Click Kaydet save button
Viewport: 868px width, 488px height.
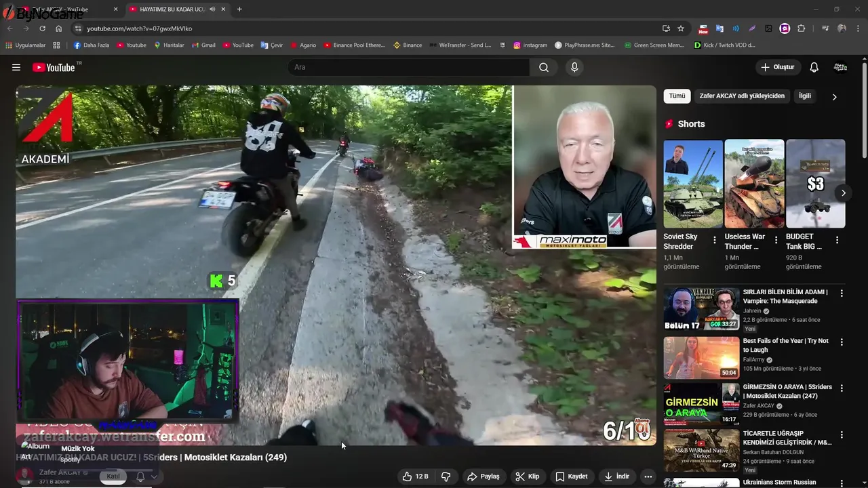tap(572, 476)
